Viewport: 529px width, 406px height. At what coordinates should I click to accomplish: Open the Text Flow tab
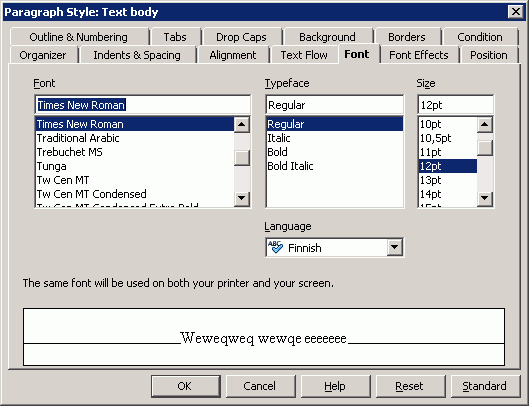click(304, 55)
